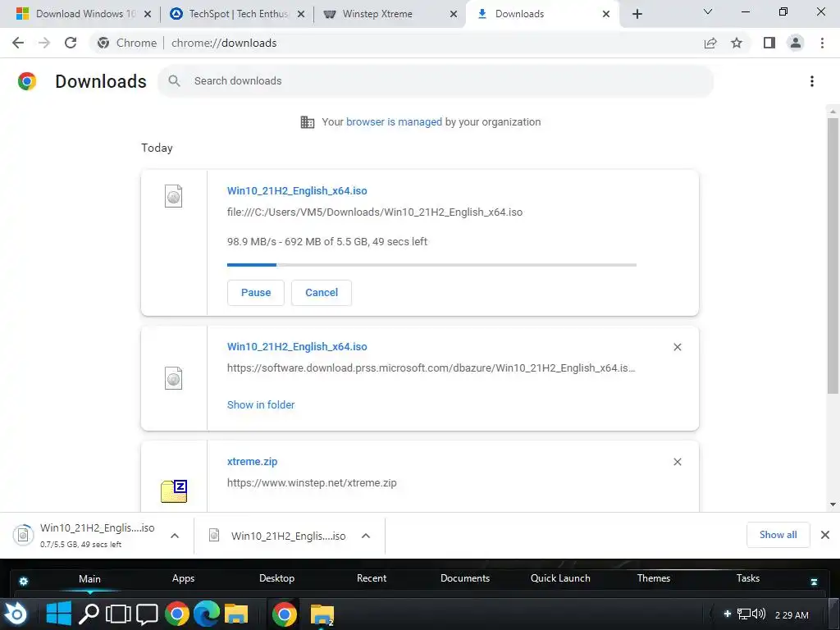Focus the Search downloads field
Viewport: 840px width, 630px height.
click(x=435, y=81)
